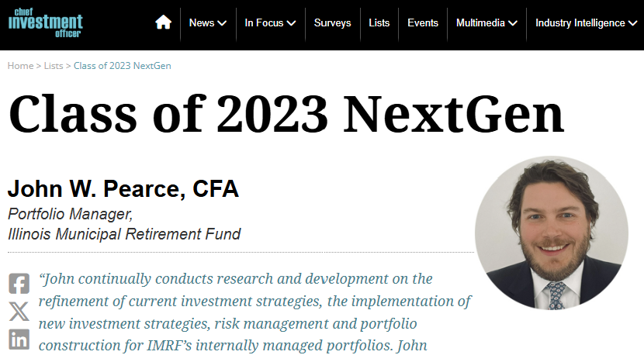Open the News menu label

point(202,23)
